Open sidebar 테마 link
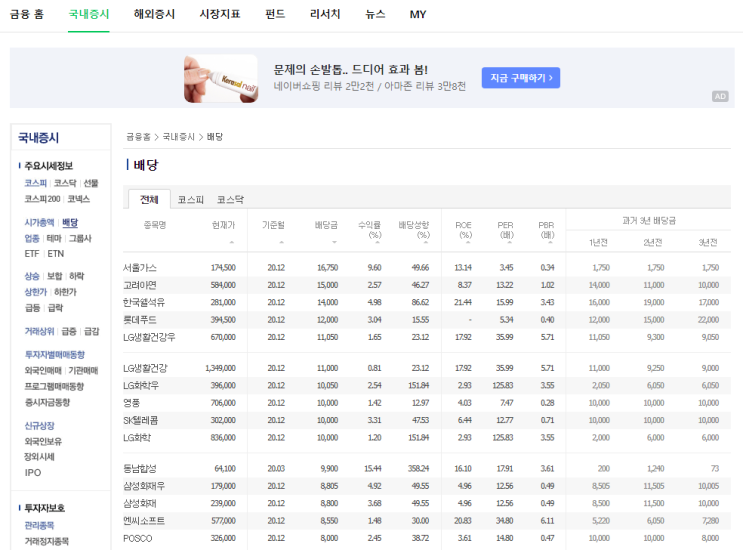The width and height of the screenshot is (743, 550). (54, 238)
